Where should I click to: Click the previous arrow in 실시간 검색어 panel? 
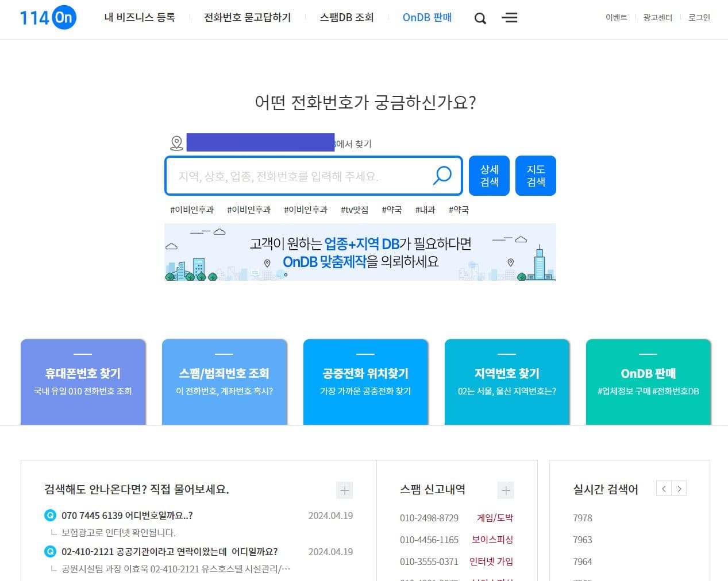664,488
